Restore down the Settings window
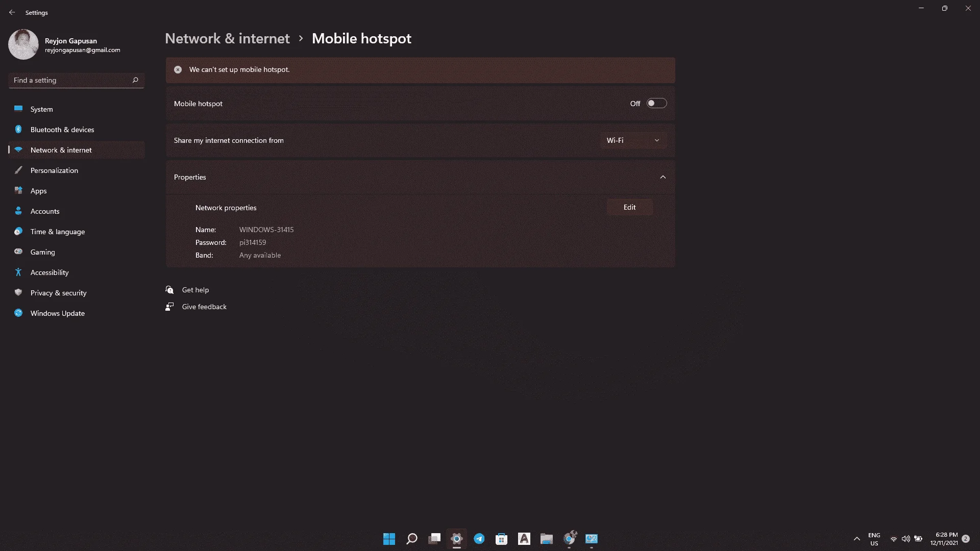Image resolution: width=980 pixels, height=551 pixels. (945, 8)
